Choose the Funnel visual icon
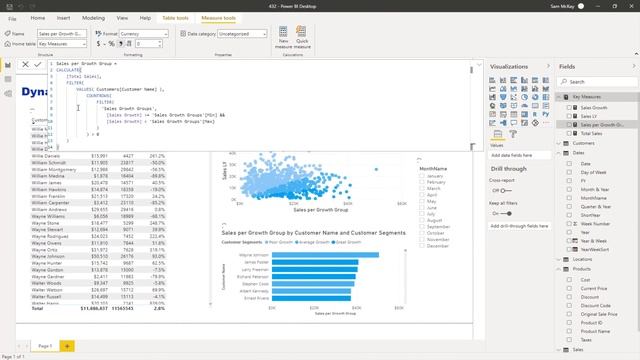This screenshot has height=360, width=640. (x=503, y=97)
